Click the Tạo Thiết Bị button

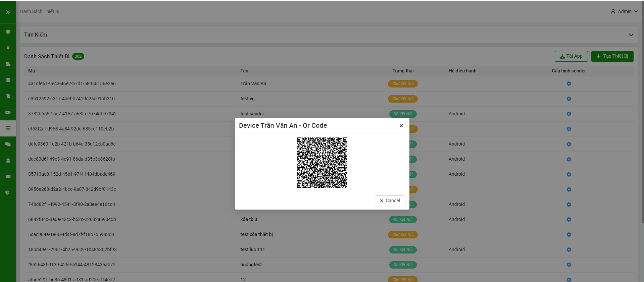[612, 56]
